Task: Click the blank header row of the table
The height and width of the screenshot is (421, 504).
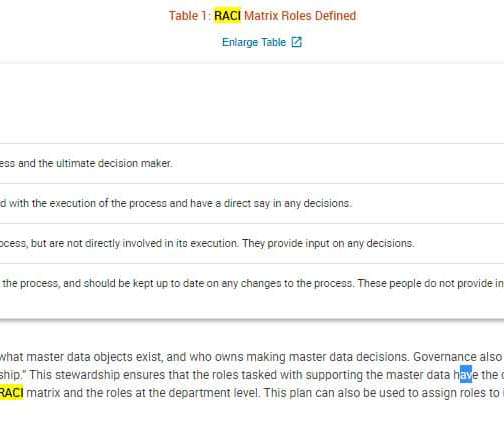Action: (252, 104)
